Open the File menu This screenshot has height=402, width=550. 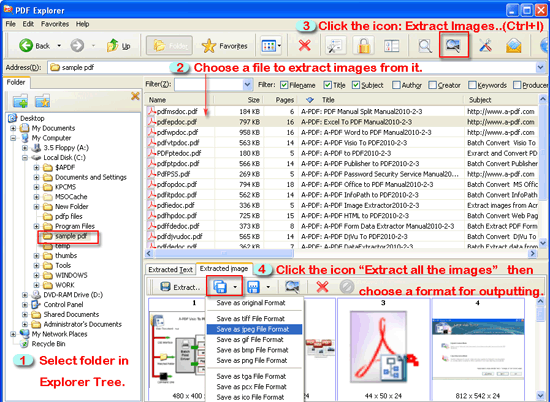tap(11, 24)
